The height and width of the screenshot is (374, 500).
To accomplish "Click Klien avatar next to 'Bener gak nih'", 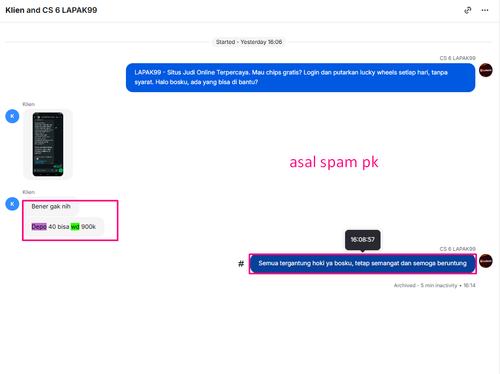I will [x=12, y=204].
